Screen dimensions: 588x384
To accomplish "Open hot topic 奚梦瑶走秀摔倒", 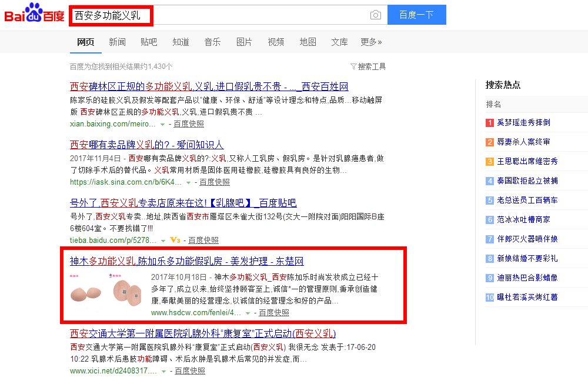I will pos(523,123).
